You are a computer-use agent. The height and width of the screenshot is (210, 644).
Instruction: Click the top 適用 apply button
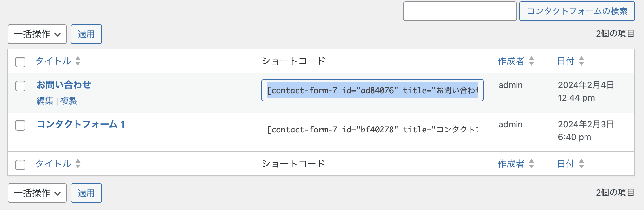(x=86, y=34)
